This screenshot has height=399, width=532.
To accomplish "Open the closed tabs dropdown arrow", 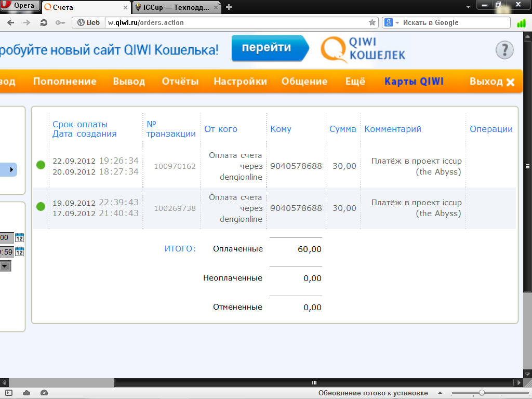I will point(469,7).
